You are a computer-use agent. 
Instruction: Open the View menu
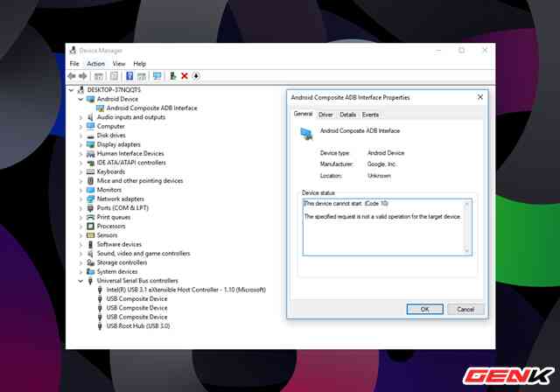[119, 64]
